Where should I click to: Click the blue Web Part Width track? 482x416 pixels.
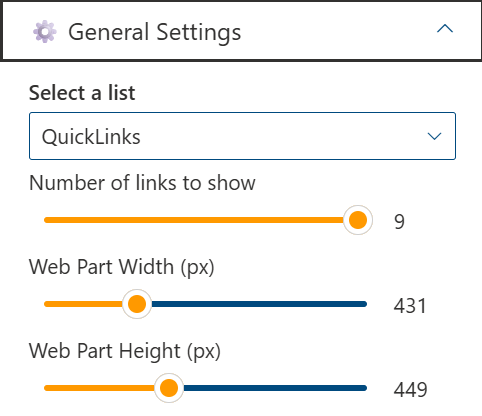(x=259, y=304)
